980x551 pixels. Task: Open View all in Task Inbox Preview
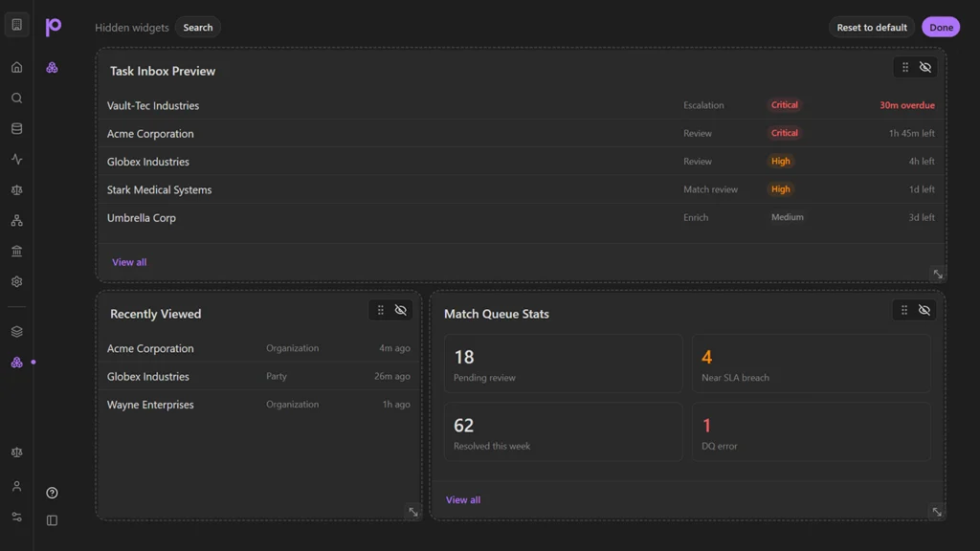pos(129,262)
